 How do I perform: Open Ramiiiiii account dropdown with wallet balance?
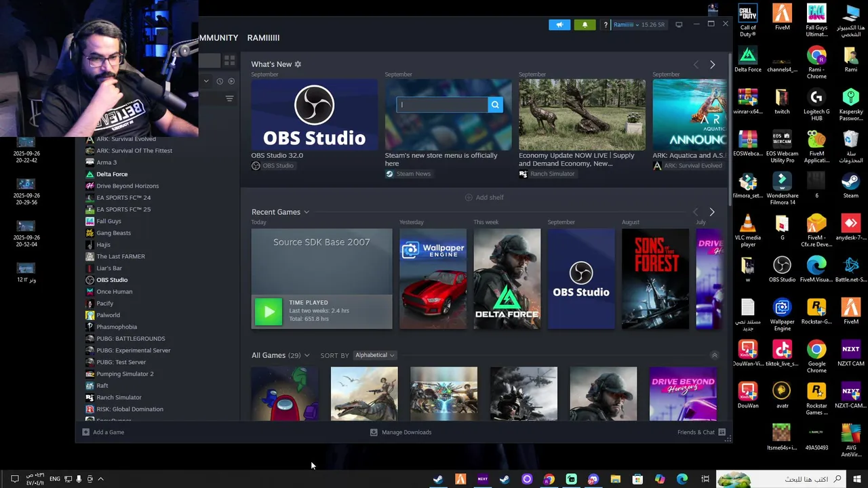coord(639,25)
